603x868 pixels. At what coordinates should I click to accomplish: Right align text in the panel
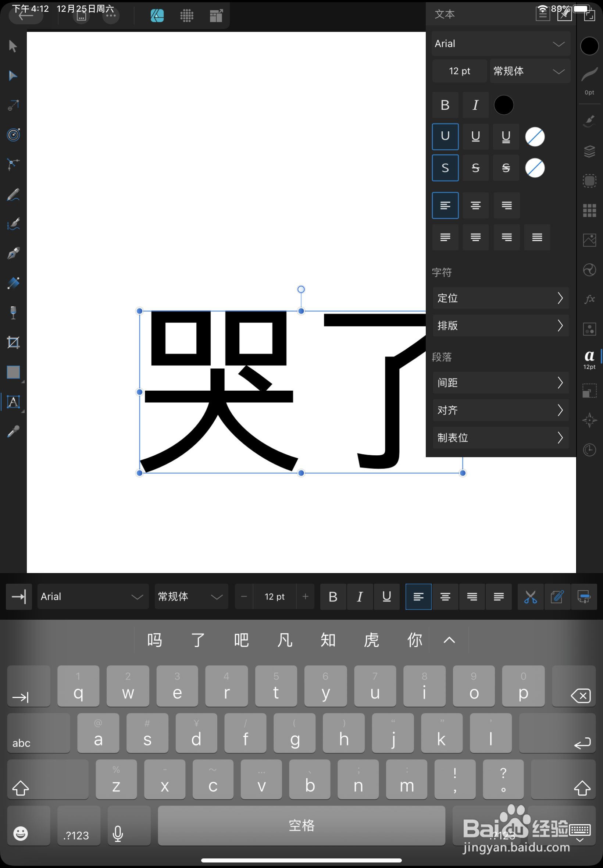click(506, 205)
